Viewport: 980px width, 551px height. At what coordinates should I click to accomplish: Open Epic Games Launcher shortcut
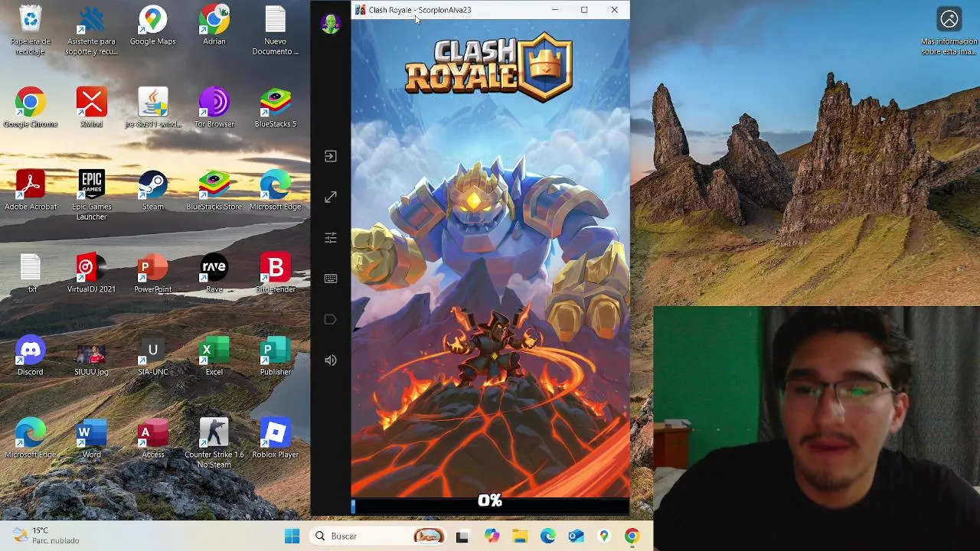coord(91,195)
